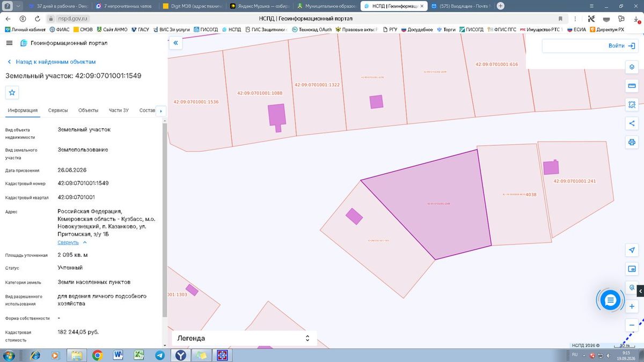The width and height of the screenshot is (644, 362).
Task: Open the ФИАС bookmark
Action: click(60, 29)
